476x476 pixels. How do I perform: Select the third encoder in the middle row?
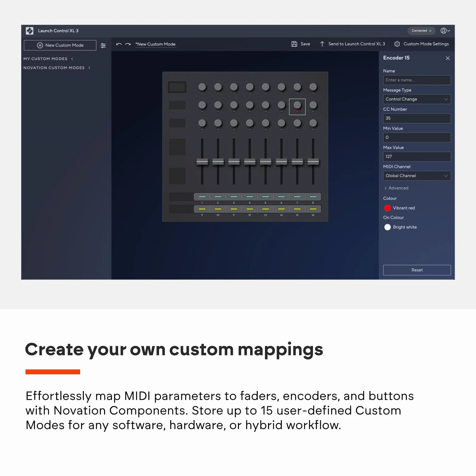(x=234, y=105)
